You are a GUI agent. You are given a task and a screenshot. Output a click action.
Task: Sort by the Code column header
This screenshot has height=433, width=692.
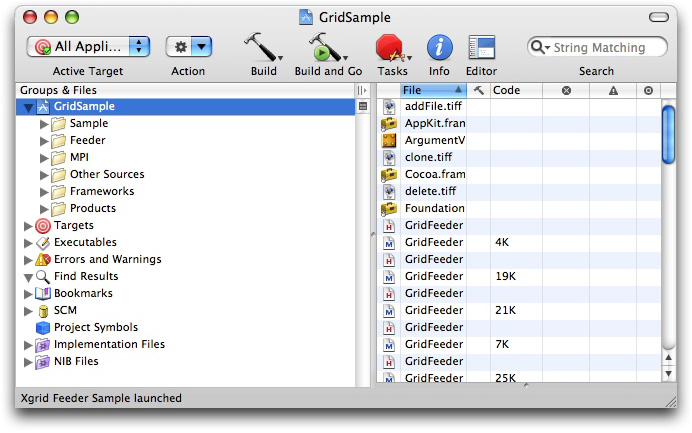pos(516,90)
